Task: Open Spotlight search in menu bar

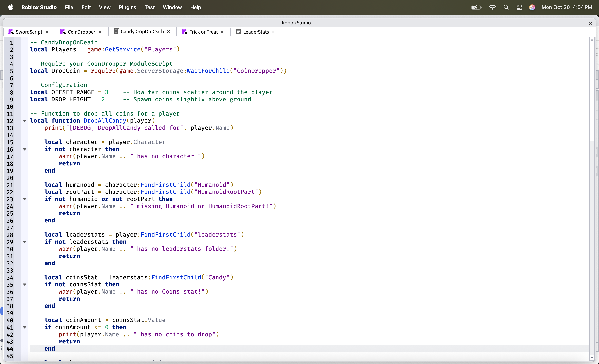Action: tap(506, 7)
